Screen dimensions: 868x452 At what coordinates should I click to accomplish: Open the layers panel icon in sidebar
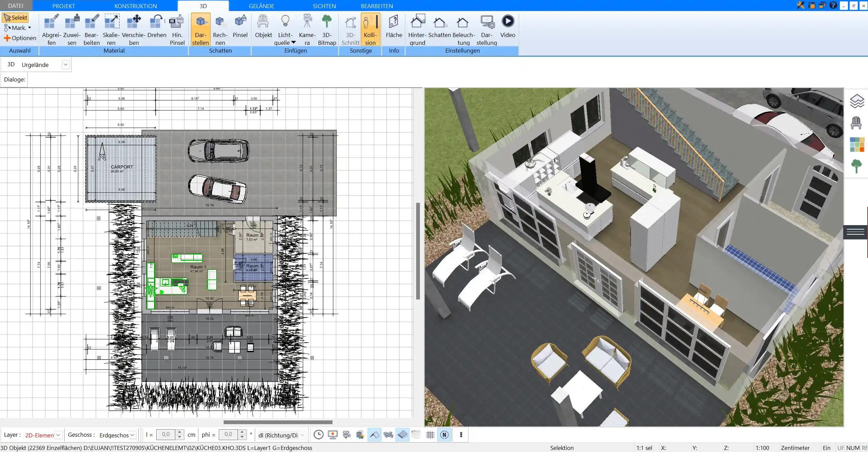[x=857, y=101]
